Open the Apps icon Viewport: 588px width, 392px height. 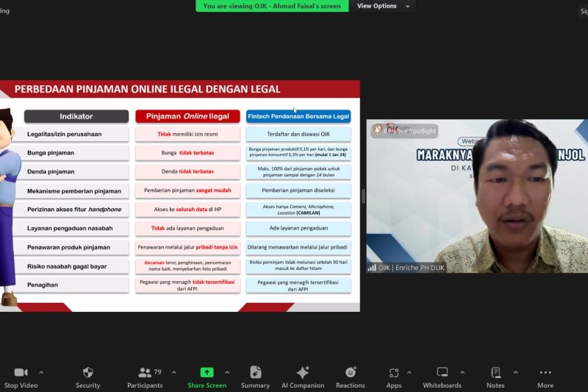[x=394, y=372]
